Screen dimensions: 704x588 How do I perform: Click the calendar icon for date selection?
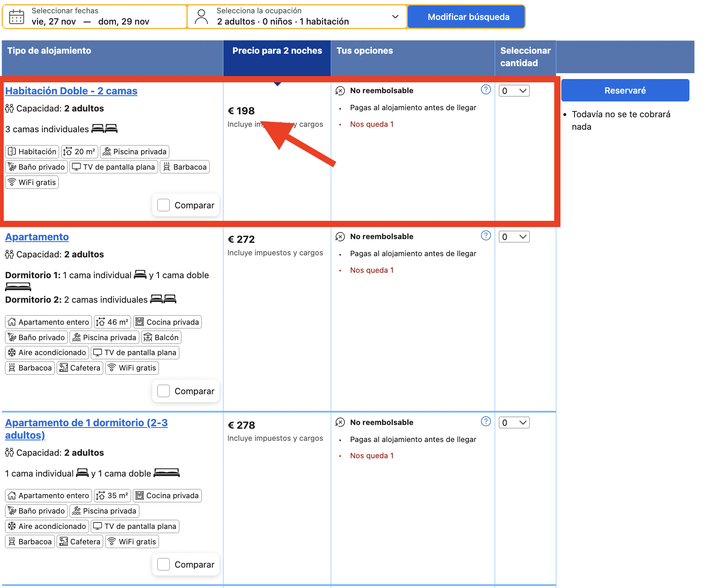pos(17,17)
